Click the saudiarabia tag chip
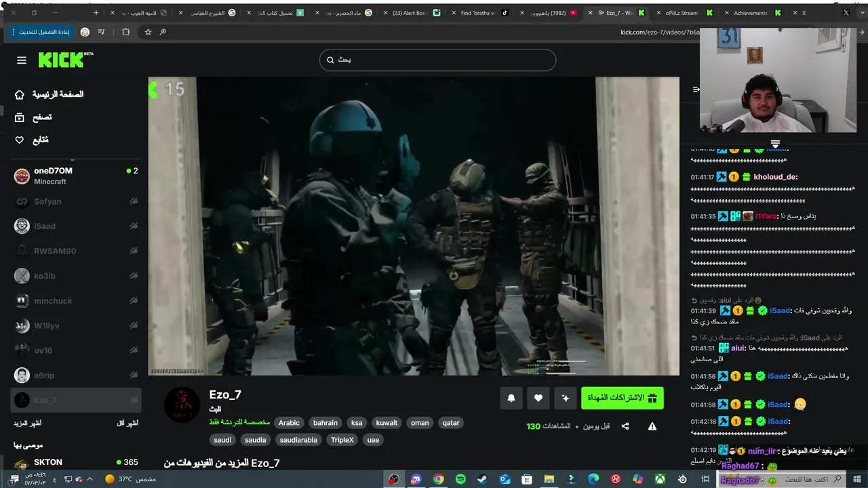 (298, 440)
